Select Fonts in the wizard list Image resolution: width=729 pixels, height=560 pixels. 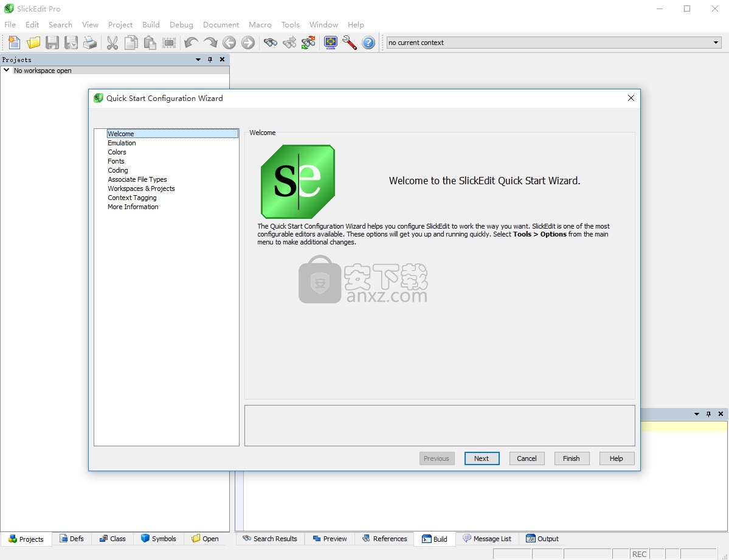[x=116, y=161]
